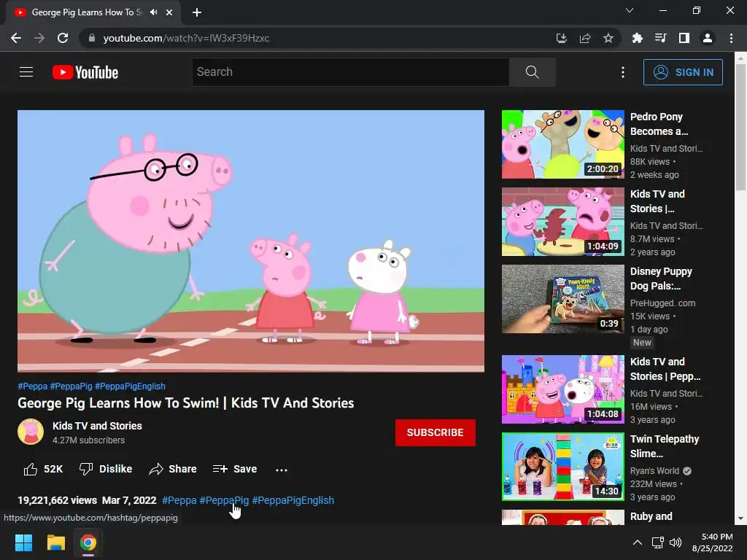The image size is (747, 560).
Task: Open Chrome profile avatar icon
Action: pyautogui.click(x=708, y=38)
